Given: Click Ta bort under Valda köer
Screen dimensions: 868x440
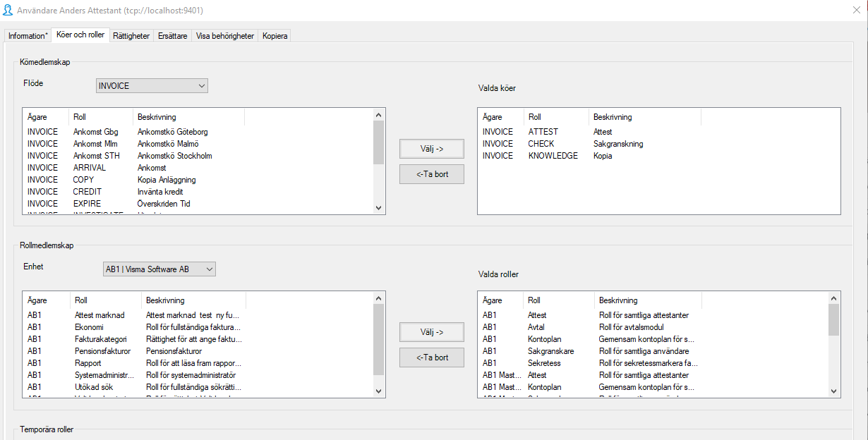Looking at the screenshot, I should 432,173.
